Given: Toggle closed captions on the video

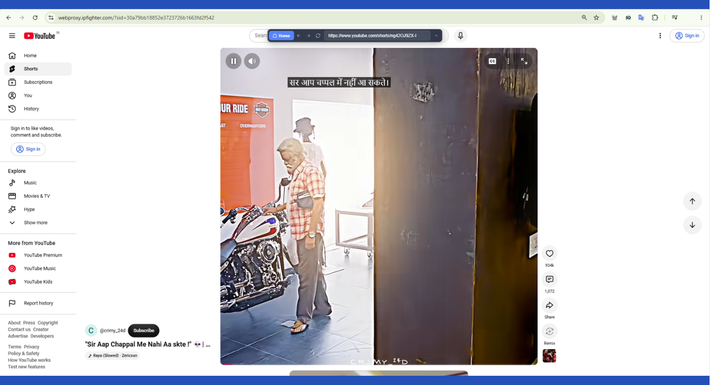Looking at the screenshot, I should (492, 61).
